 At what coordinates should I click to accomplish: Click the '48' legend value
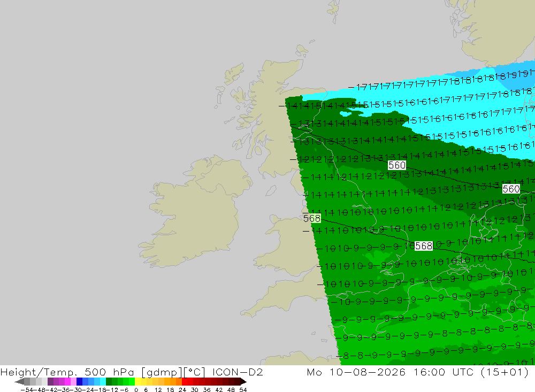[231, 390]
